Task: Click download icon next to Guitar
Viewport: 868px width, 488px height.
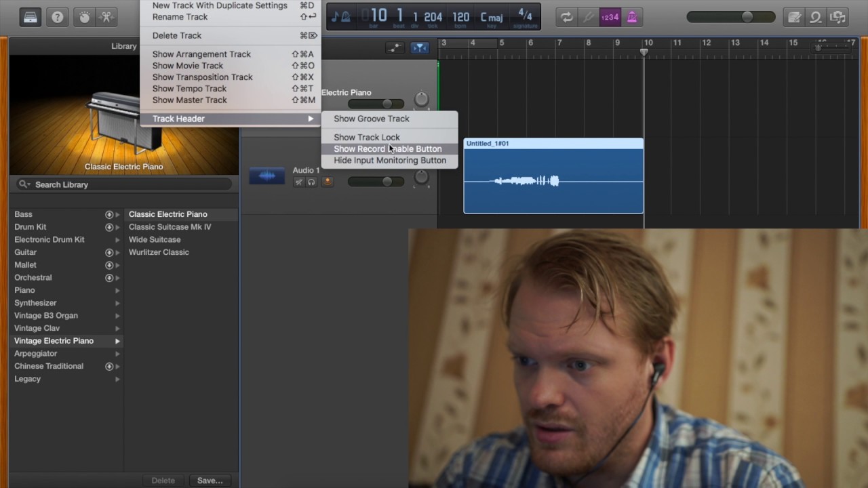Action: pos(109,252)
